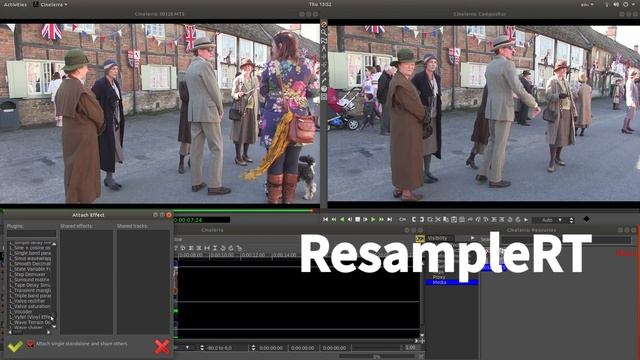Select the Wave Terrain Oscillator plugin
This screenshot has height=360, width=640.
click(30, 322)
